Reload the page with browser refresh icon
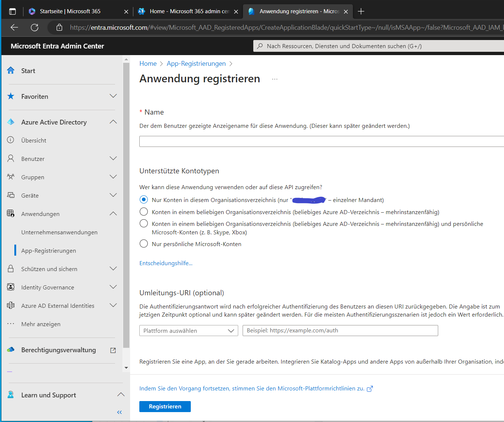Screen dimensions: 504x422 pos(35,28)
